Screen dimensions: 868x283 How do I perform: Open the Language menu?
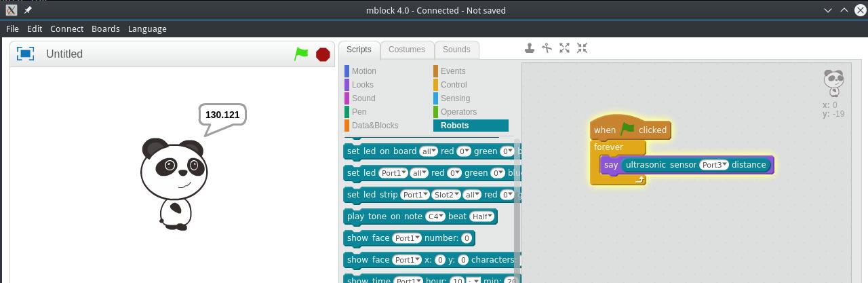(x=147, y=29)
